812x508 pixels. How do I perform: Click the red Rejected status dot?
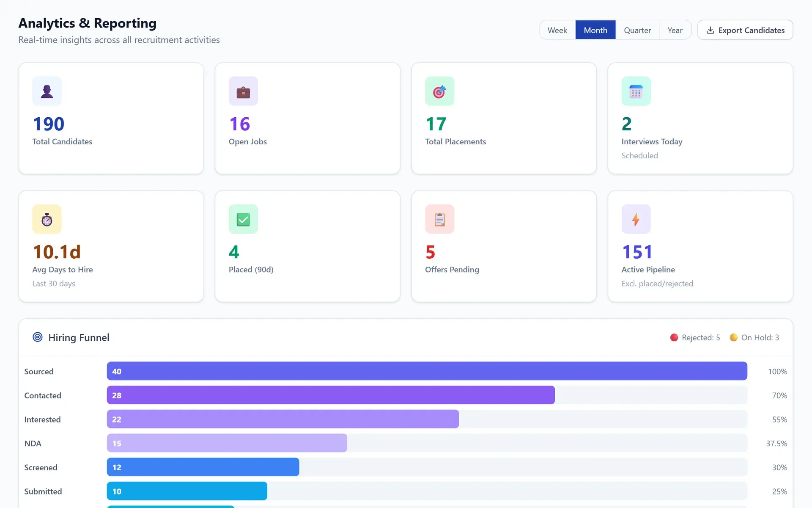tap(674, 337)
